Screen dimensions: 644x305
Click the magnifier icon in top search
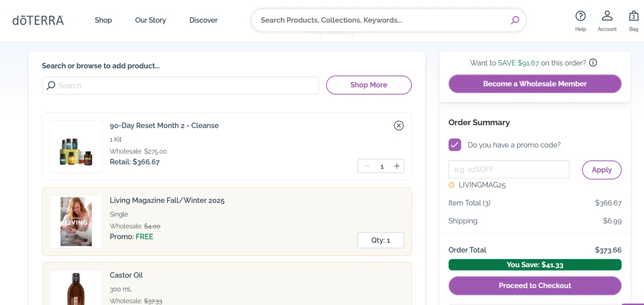[x=515, y=20]
